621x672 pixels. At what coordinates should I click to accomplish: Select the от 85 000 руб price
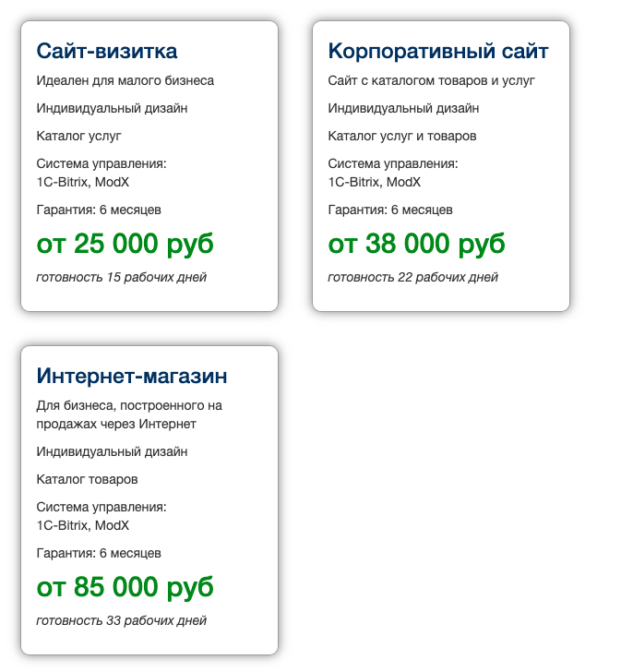click(x=125, y=587)
